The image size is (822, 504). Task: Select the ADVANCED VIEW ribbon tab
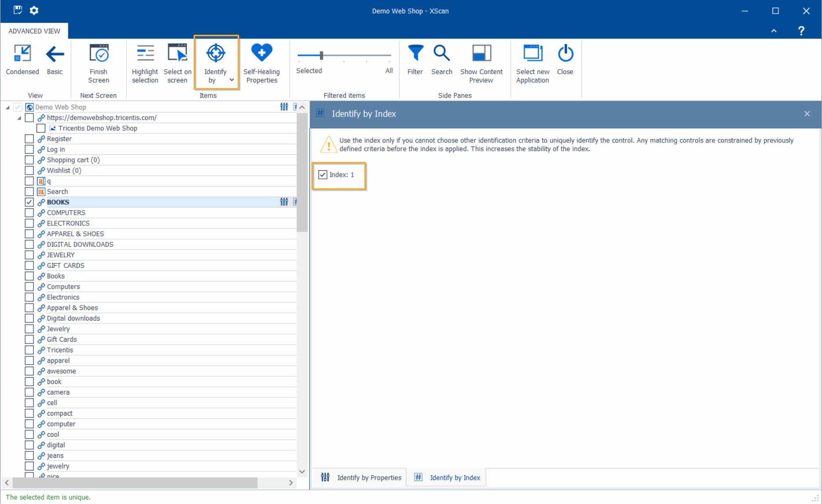pyautogui.click(x=34, y=31)
